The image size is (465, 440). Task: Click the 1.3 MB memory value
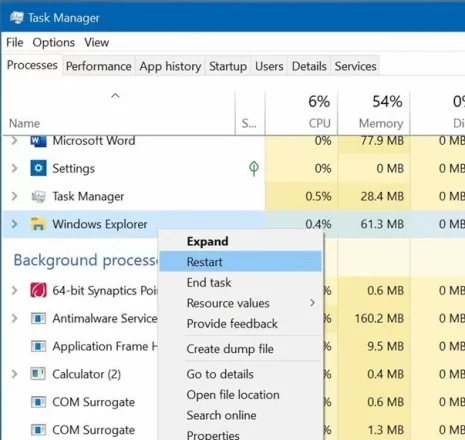[x=385, y=430]
